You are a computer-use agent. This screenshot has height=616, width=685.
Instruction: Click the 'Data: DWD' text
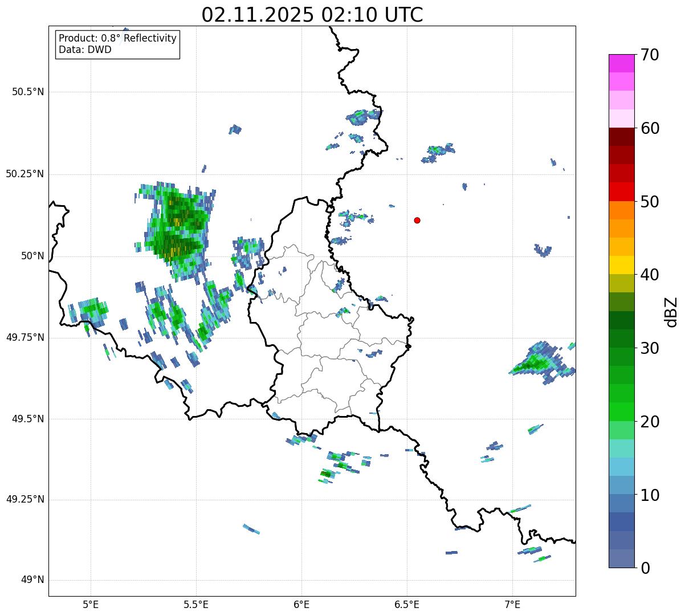[85, 50]
